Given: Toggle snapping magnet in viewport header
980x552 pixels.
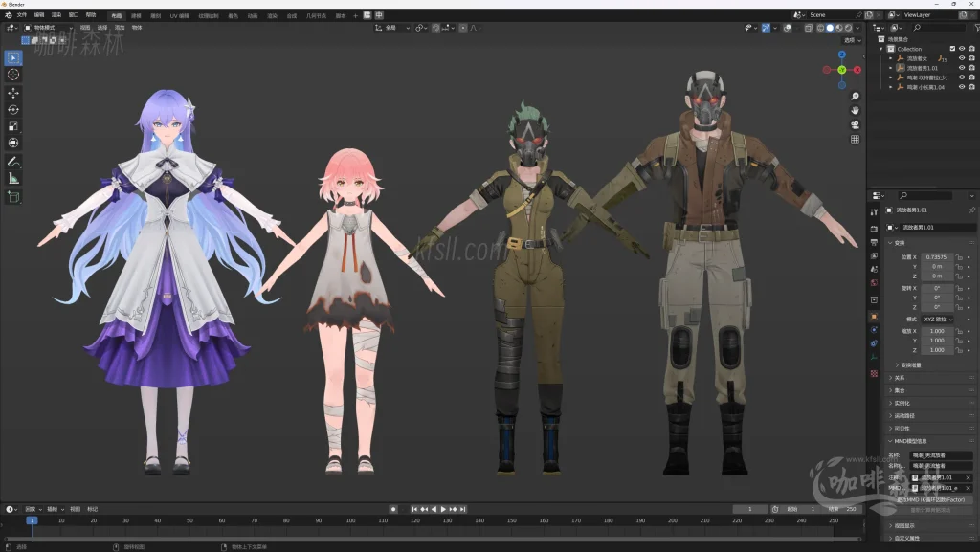Looking at the screenshot, I should [x=435, y=28].
